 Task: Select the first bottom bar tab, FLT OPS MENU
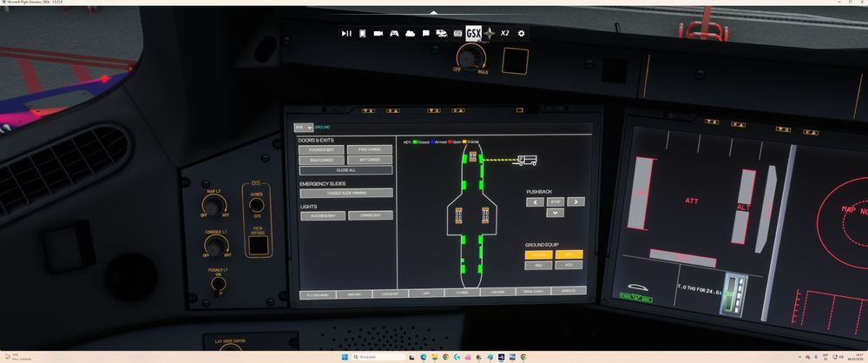click(x=316, y=295)
